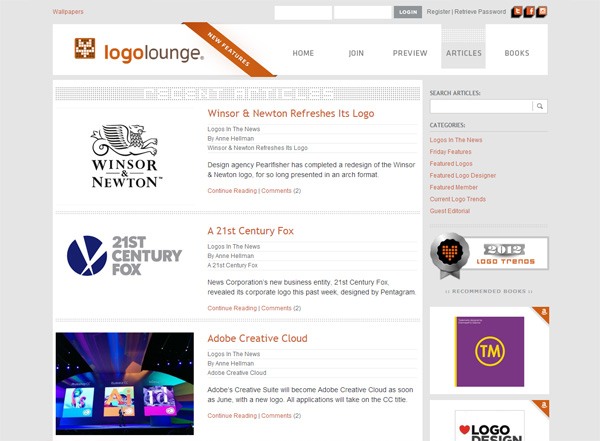Image resolution: width=600 pixels, height=441 pixels.
Task: Open the Articles menu item
Action: point(463,53)
